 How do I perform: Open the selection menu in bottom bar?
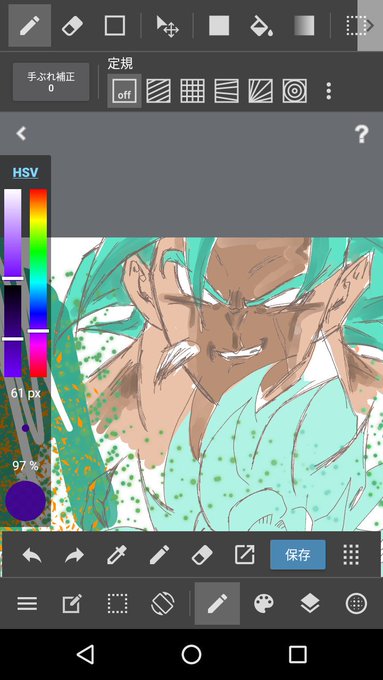click(x=118, y=603)
